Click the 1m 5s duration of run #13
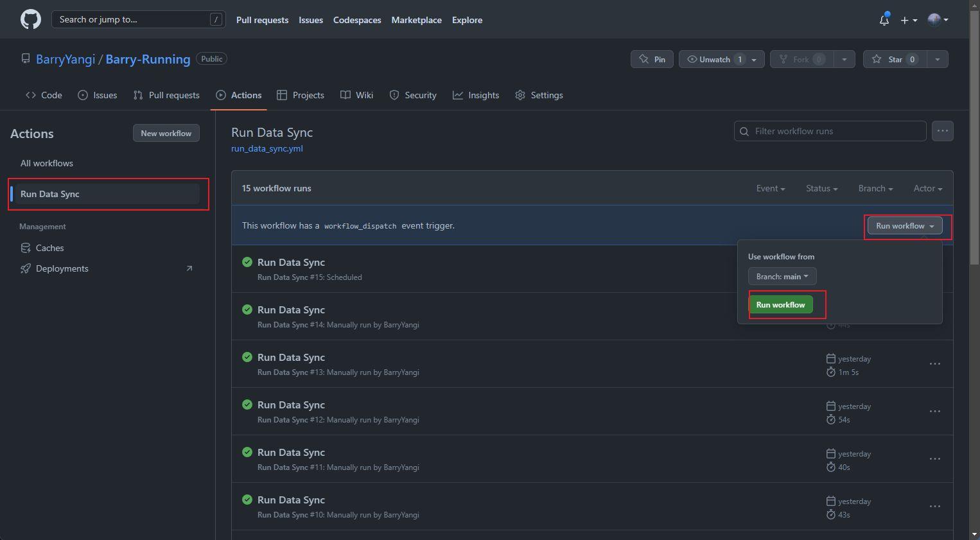Screen dimensions: 980x540 [x=848, y=372]
